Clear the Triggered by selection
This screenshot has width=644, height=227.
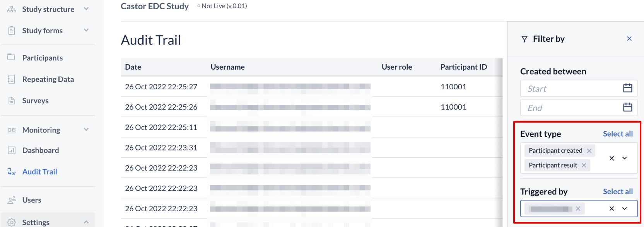(x=612, y=209)
